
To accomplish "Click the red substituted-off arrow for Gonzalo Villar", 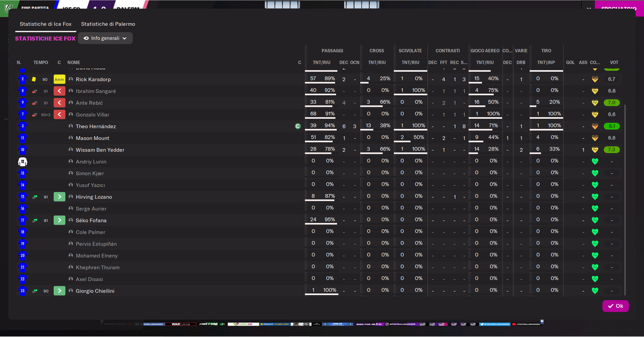I will pyautogui.click(x=59, y=115).
